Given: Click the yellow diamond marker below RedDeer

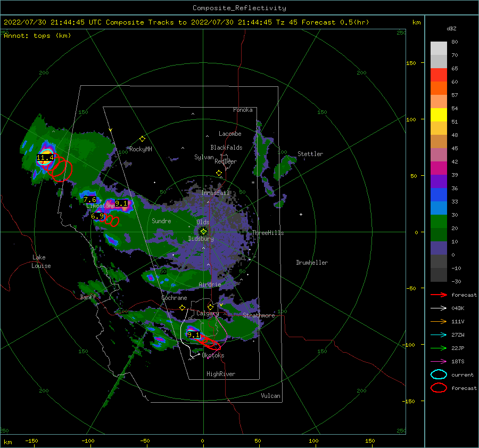Looking at the screenshot, I should (219, 173).
